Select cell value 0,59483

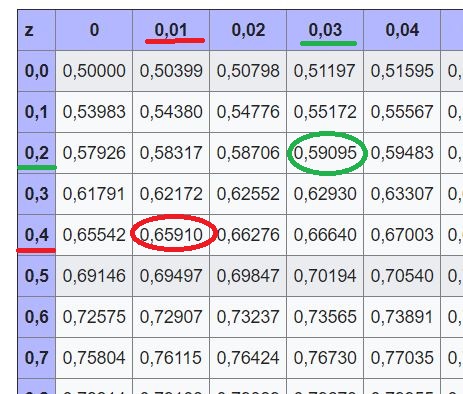click(402, 153)
